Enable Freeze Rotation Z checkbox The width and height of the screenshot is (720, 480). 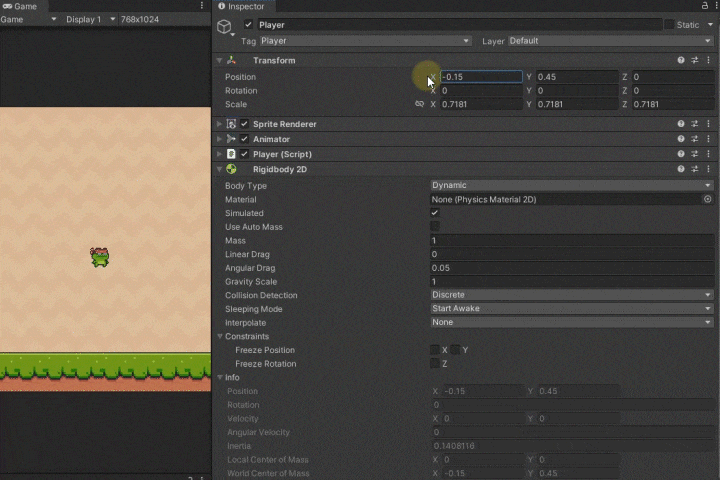pyautogui.click(x=434, y=363)
